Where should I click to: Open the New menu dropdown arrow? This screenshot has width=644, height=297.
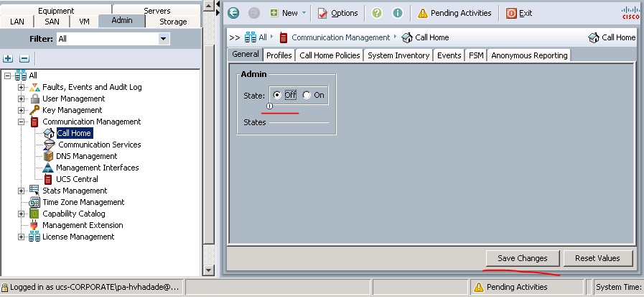304,13
